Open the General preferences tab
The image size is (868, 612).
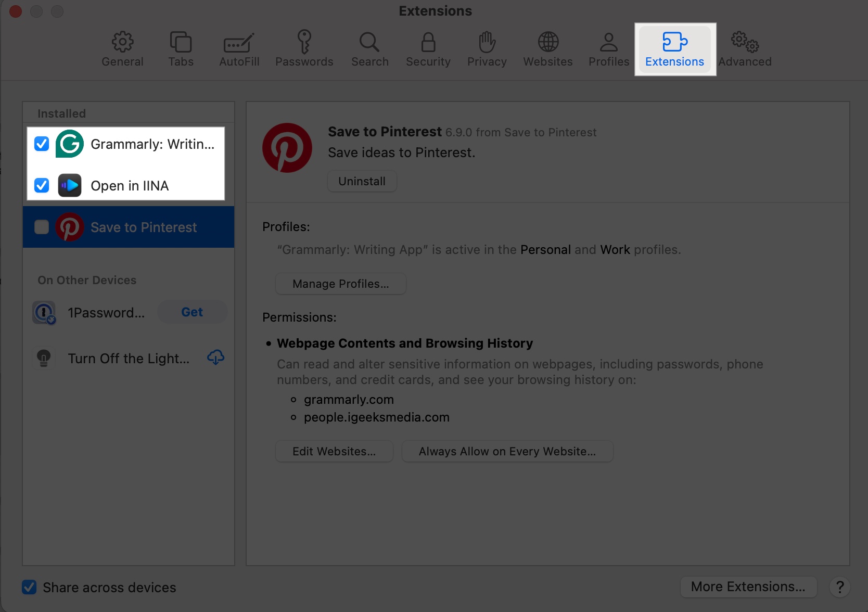122,48
